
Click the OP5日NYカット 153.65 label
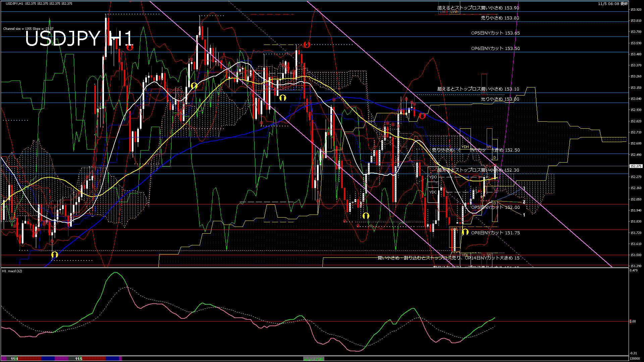495,33
